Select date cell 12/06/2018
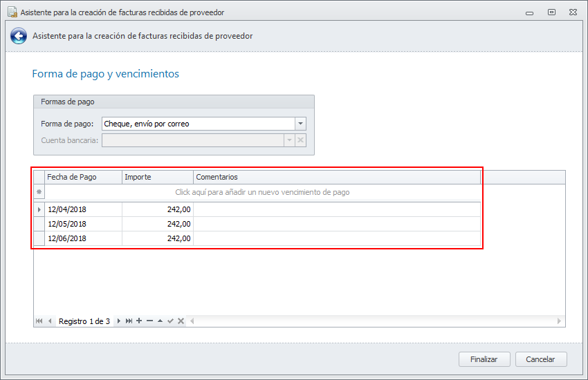588x380 pixels. click(x=83, y=238)
